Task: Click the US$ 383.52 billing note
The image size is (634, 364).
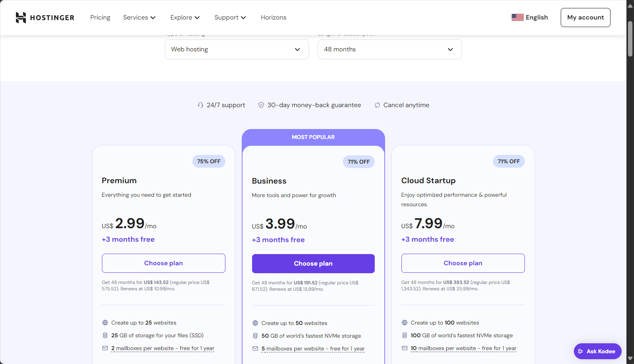Action: point(456,286)
